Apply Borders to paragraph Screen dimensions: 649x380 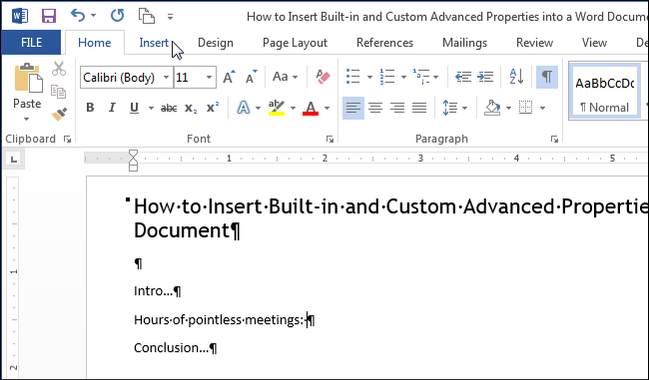pyautogui.click(x=526, y=108)
